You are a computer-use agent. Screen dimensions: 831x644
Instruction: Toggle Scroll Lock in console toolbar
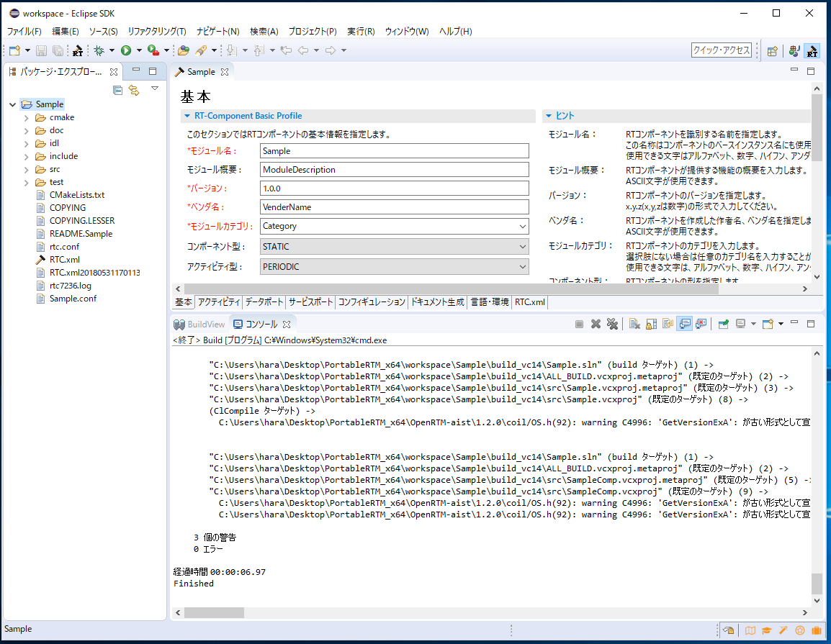point(652,324)
